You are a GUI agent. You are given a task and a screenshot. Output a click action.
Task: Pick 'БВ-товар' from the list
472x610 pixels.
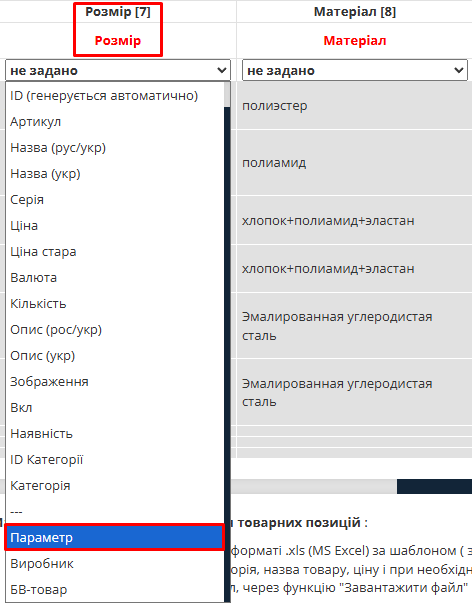(115, 589)
